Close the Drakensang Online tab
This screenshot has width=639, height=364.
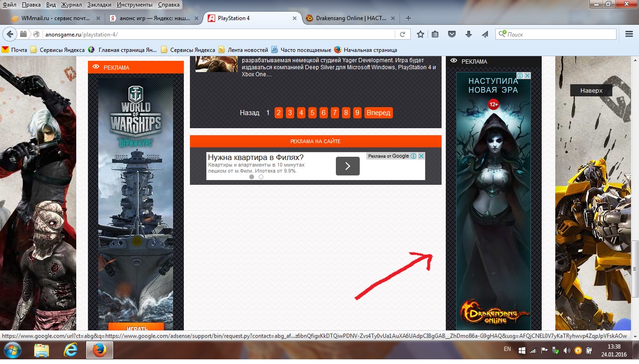393,18
